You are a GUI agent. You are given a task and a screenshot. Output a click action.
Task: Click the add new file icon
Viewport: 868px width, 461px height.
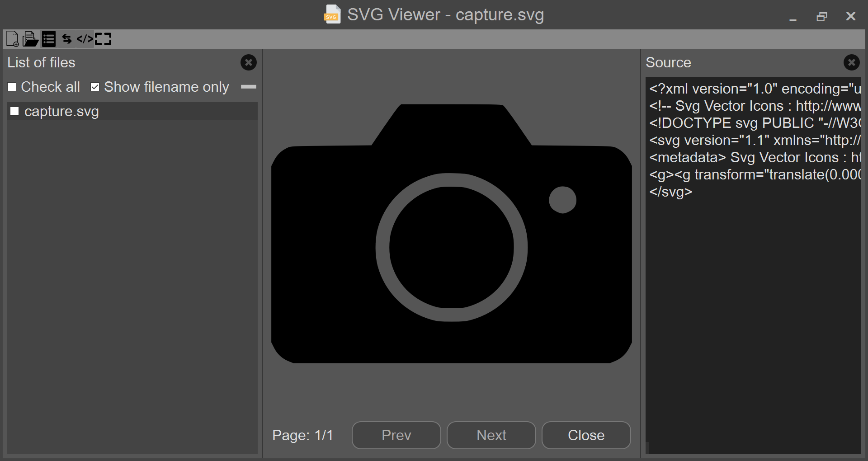(x=12, y=39)
